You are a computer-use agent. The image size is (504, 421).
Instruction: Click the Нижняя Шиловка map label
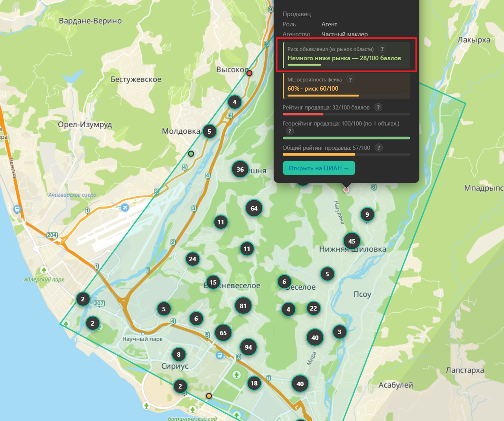click(352, 249)
